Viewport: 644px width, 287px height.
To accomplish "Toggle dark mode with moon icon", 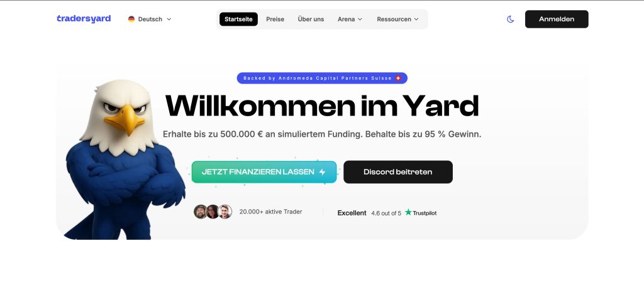I will click(510, 19).
